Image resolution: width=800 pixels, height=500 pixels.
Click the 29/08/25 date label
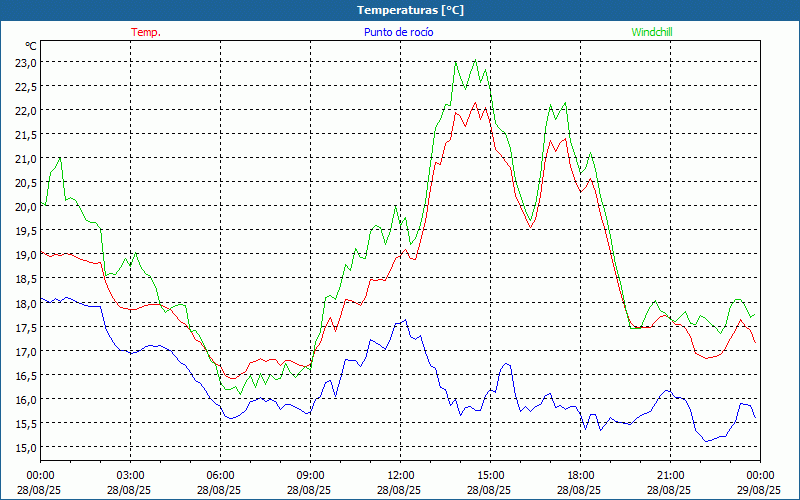click(x=759, y=490)
